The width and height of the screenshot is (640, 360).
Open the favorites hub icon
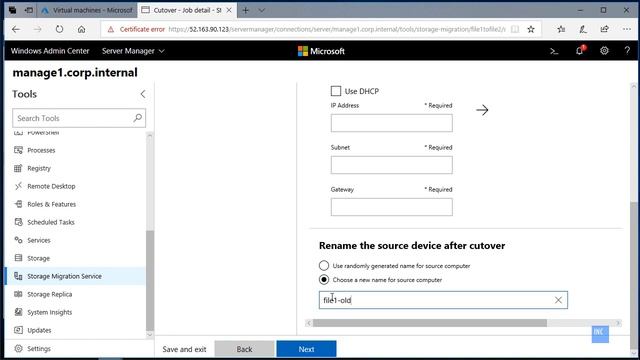point(561,29)
